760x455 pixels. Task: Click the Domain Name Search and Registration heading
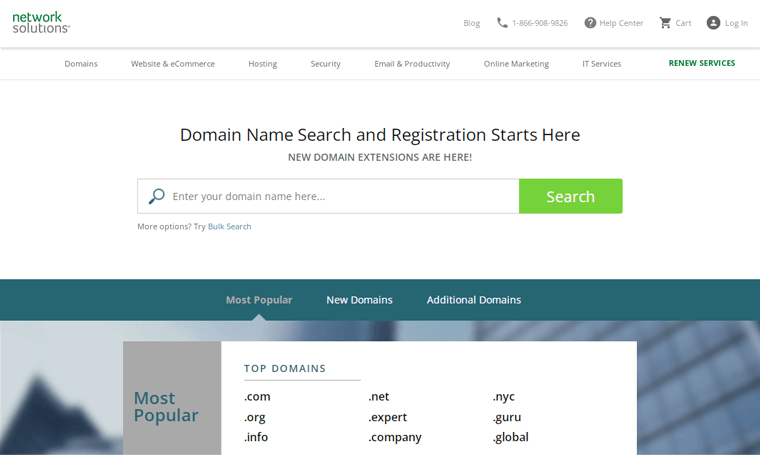tap(380, 135)
